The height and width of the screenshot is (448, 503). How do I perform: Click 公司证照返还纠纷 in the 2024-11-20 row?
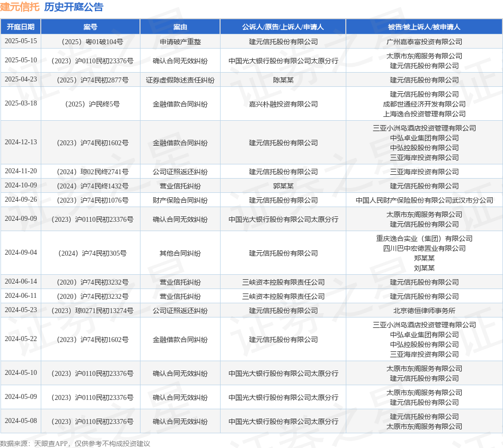pos(180,172)
